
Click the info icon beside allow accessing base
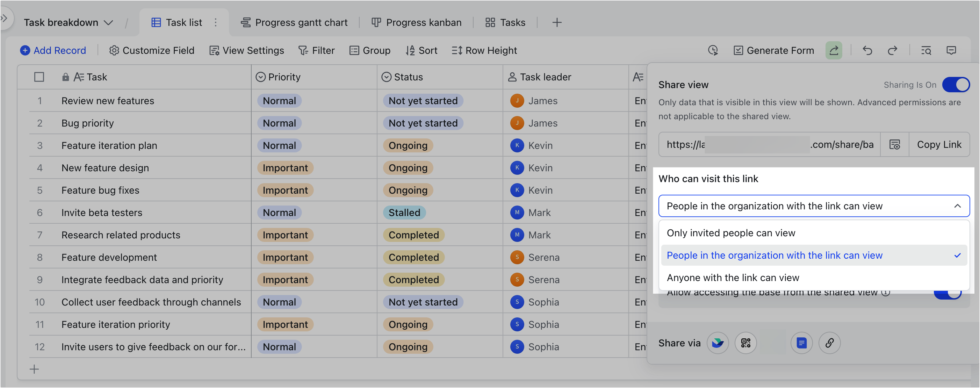click(886, 293)
